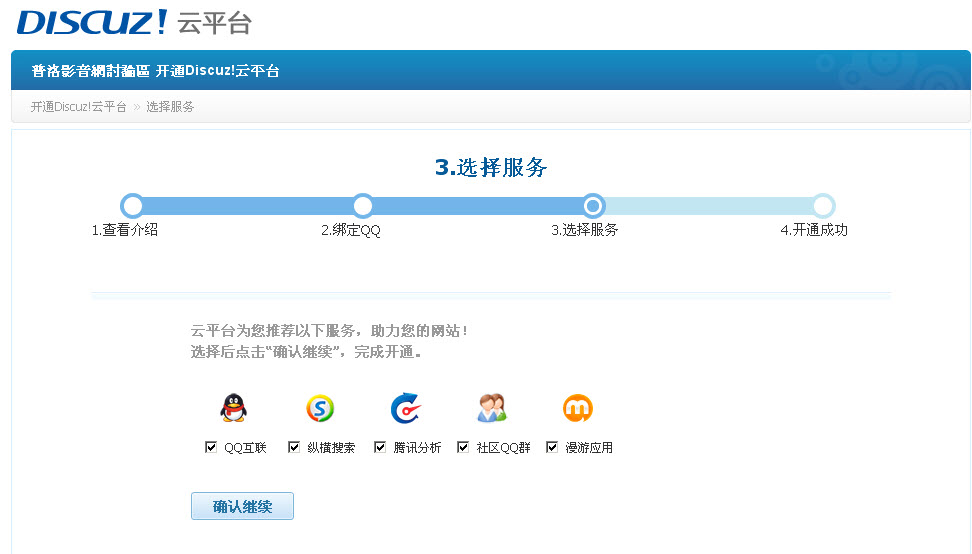Click the 1.查看介绍 step label
Image resolution: width=972 pixels, height=554 pixels.
point(125,230)
